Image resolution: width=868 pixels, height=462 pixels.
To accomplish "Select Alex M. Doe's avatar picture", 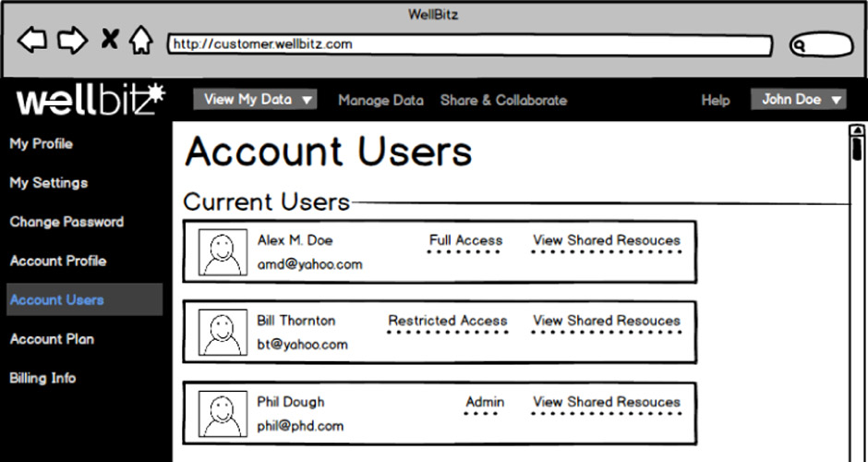I will (x=223, y=252).
